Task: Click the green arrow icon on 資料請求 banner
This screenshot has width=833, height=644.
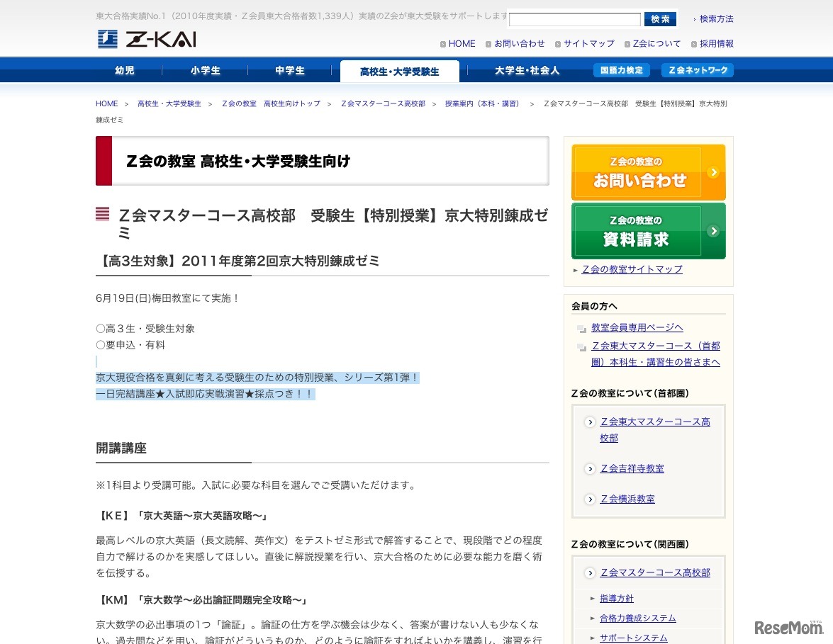Action: pos(712,230)
